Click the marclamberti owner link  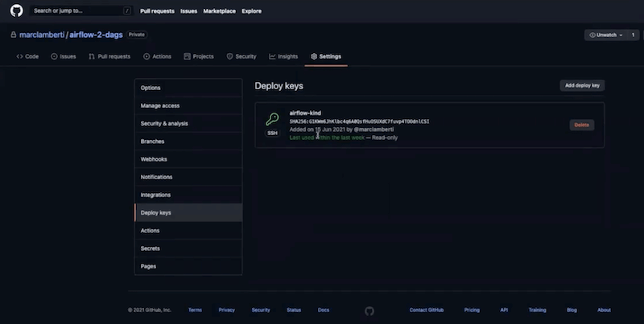point(42,35)
